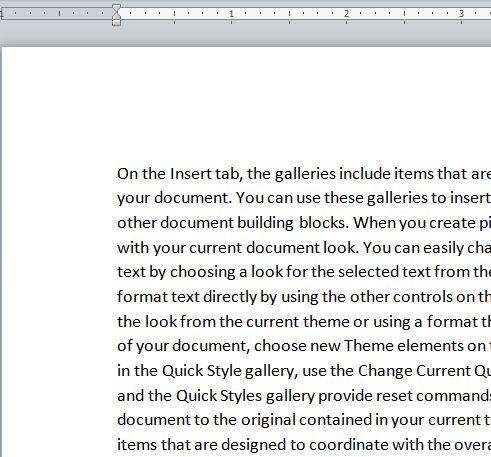
Task: Click the word "choosing" in the paragraph
Action: (x=202, y=272)
